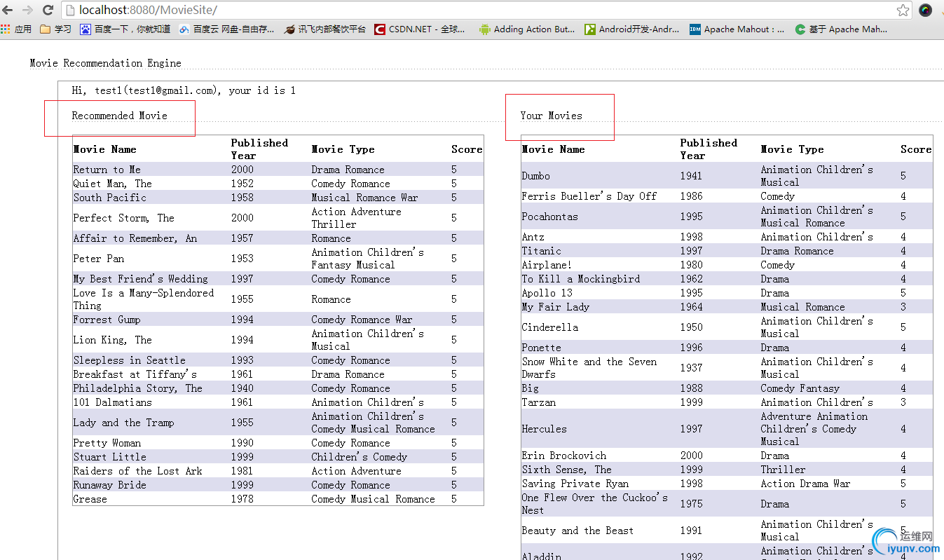Select Perfect Storm, The movie name

(123, 218)
